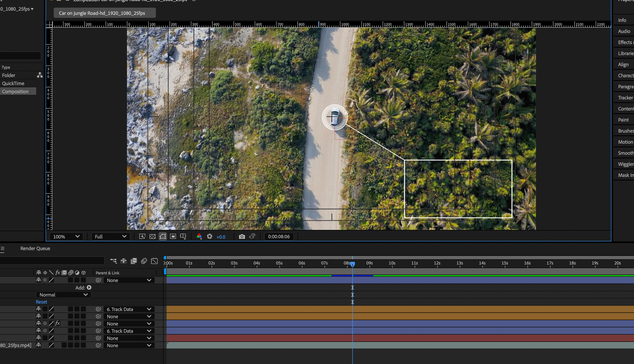Click the Show Channel RGB icon
Screen dimensions: 634x364
tap(199, 237)
